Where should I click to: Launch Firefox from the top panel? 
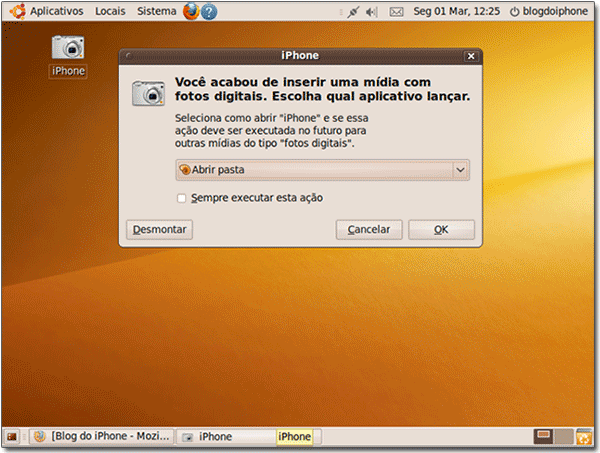pos(191,11)
